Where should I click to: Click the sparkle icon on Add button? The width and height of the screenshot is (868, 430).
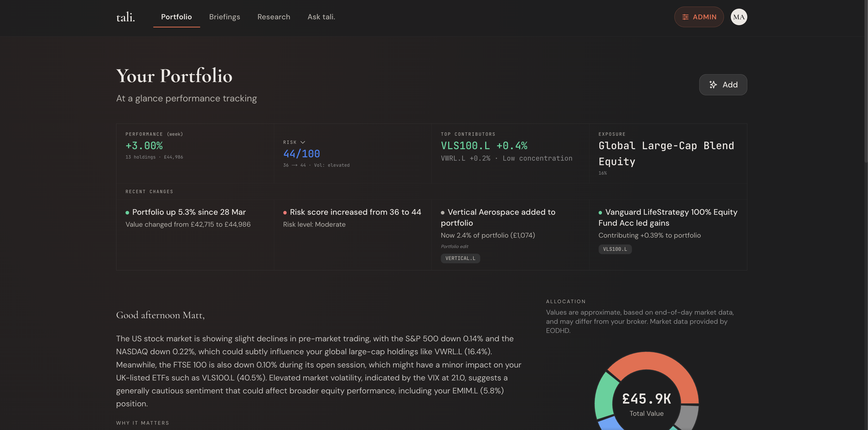click(713, 85)
